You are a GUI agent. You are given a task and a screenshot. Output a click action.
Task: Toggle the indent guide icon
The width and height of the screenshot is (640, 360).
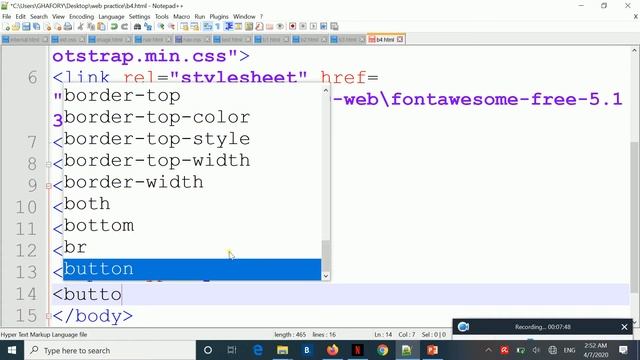coord(229,27)
